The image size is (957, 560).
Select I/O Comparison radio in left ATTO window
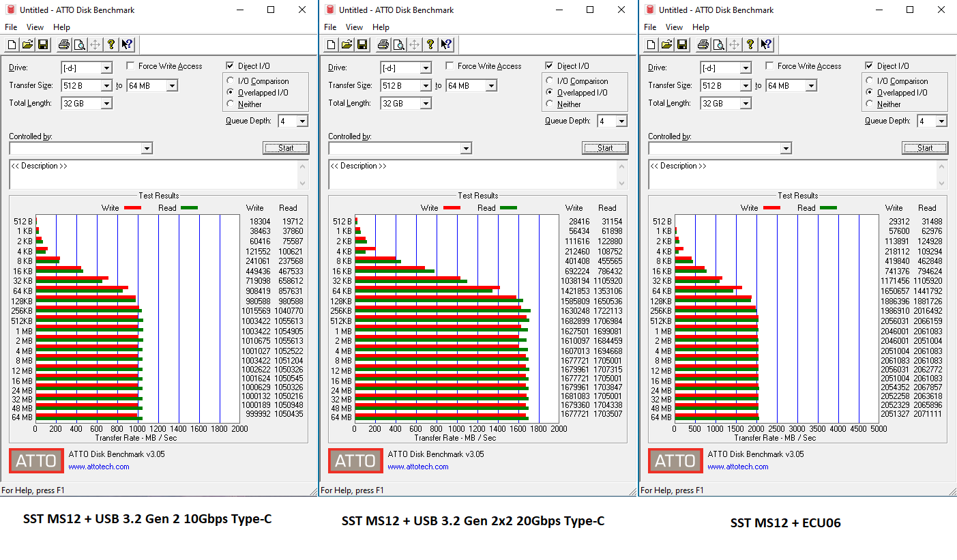(x=231, y=80)
